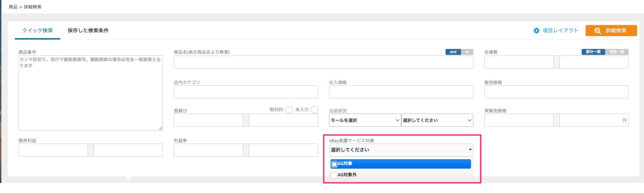This screenshot has height=193, width=644.
Task: Open the 項目レイアウト link
Action: (x=560, y=30)
